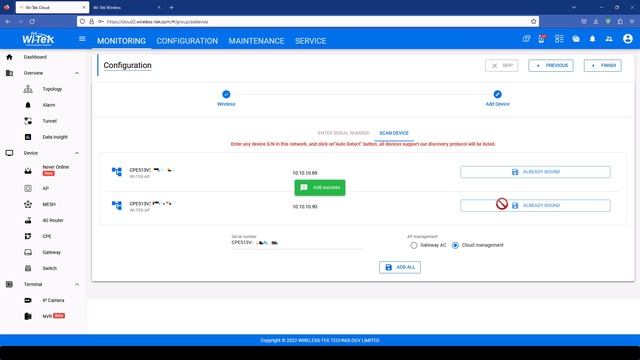
Task: Open the CPE device list
Action: tap(47, 236)
